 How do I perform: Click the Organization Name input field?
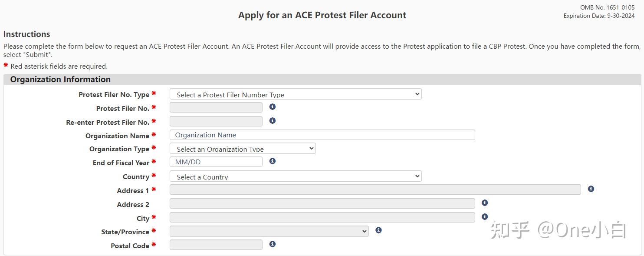coord(322,135)
